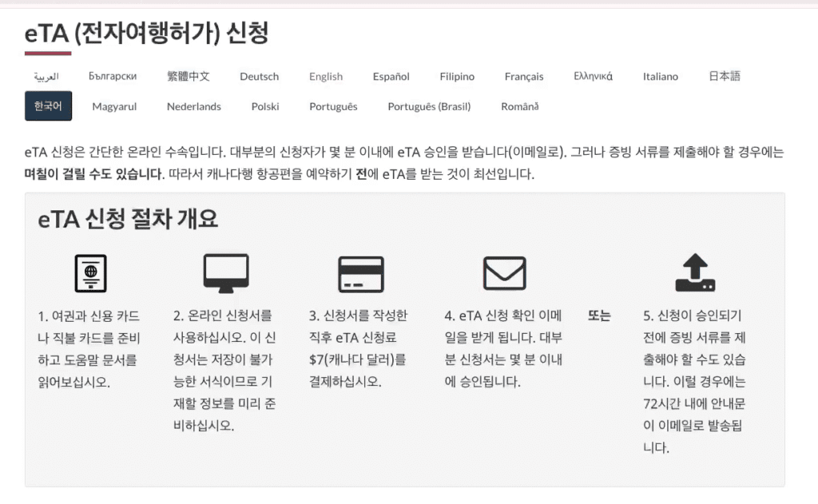Choose the Polski translation
The width and height of the screenshot is (818, 504).
tap(264, 106)
